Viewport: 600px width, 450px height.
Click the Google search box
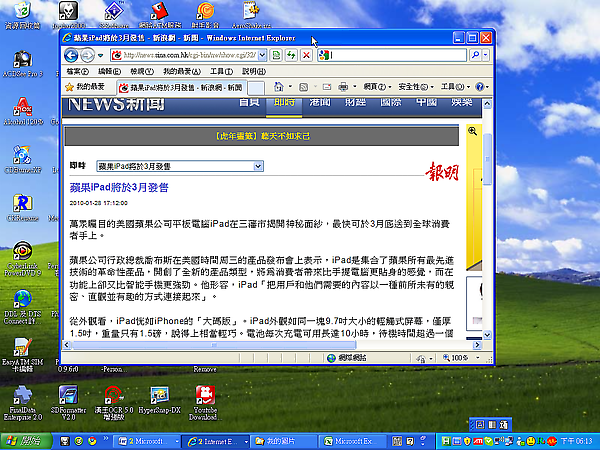[x=392, y=55]
